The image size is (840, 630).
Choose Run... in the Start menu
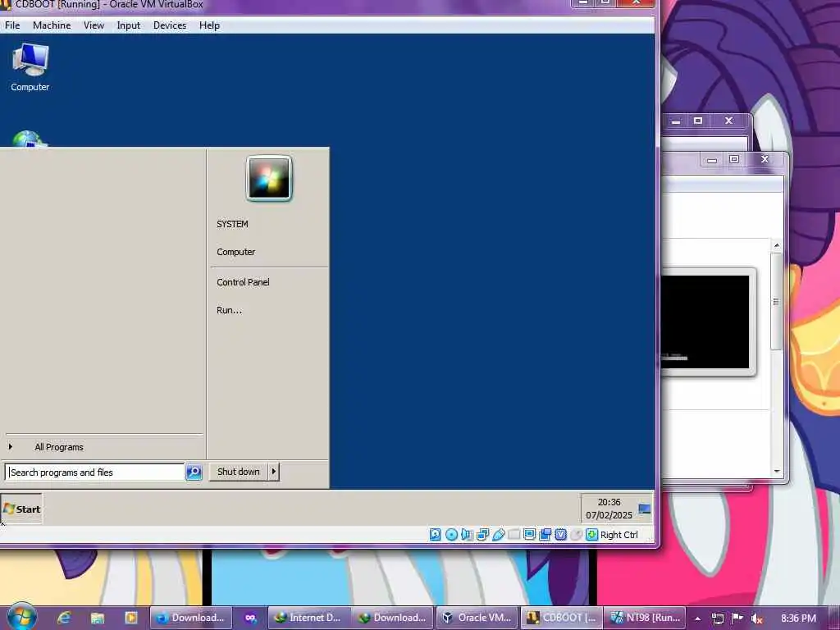pyautogui.click(x=230, y=309)
